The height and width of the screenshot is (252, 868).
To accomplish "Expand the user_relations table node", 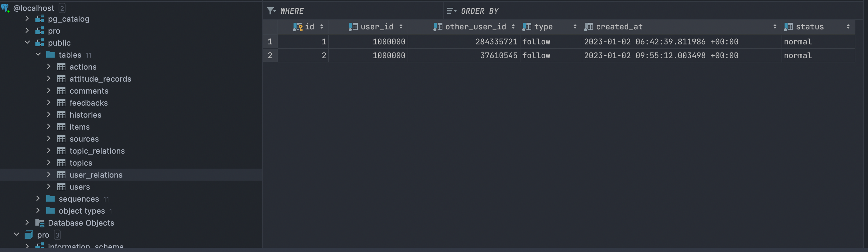I will pos(49,175).
